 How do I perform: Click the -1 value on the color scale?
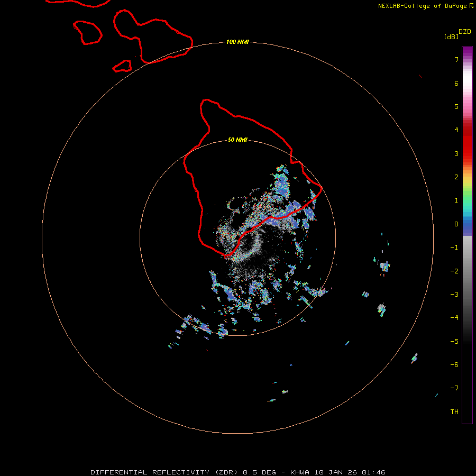pos(454,248)
